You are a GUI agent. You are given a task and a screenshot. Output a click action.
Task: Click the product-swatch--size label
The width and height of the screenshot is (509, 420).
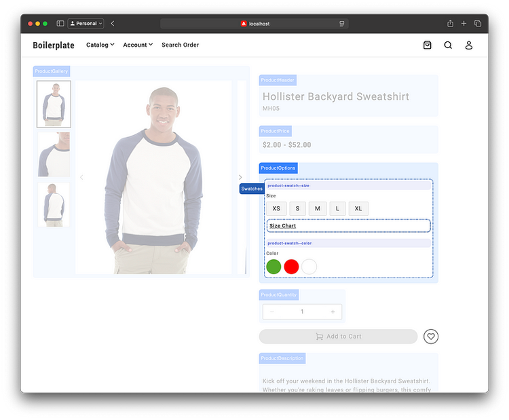click(288, 186)
